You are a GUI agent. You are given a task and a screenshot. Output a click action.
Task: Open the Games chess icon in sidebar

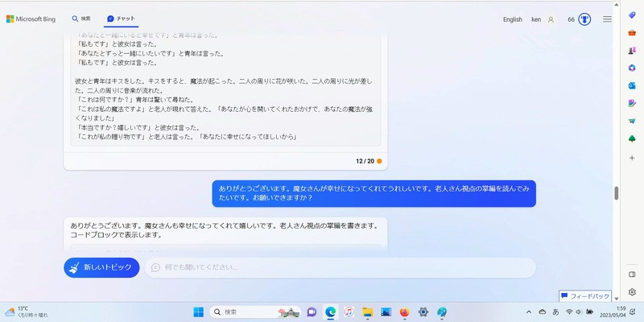click(633, 50)
